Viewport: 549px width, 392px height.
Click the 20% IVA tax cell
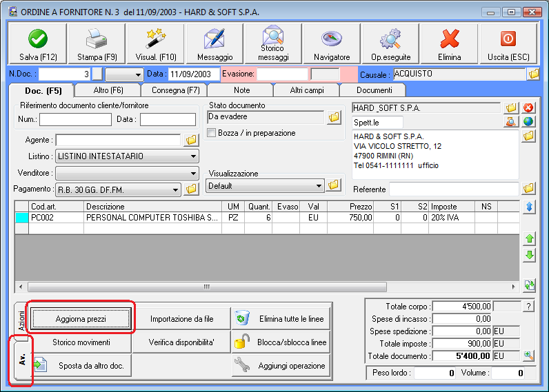[x=451, y=218]
